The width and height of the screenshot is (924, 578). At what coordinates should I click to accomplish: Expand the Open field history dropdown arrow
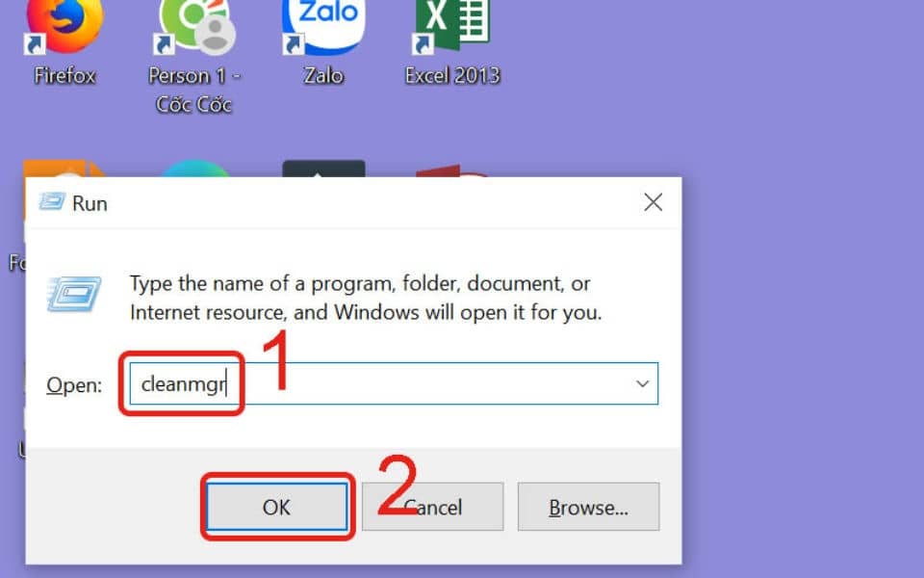pos(642,384)
